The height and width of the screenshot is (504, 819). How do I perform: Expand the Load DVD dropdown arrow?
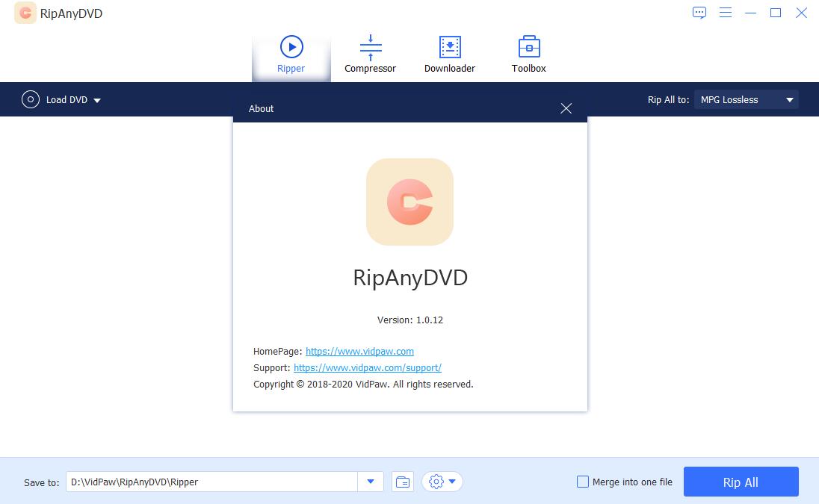click(x=97, y=100)
